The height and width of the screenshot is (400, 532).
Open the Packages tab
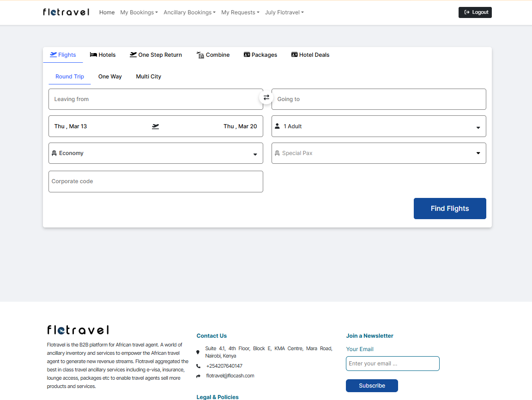coord(260,55)
